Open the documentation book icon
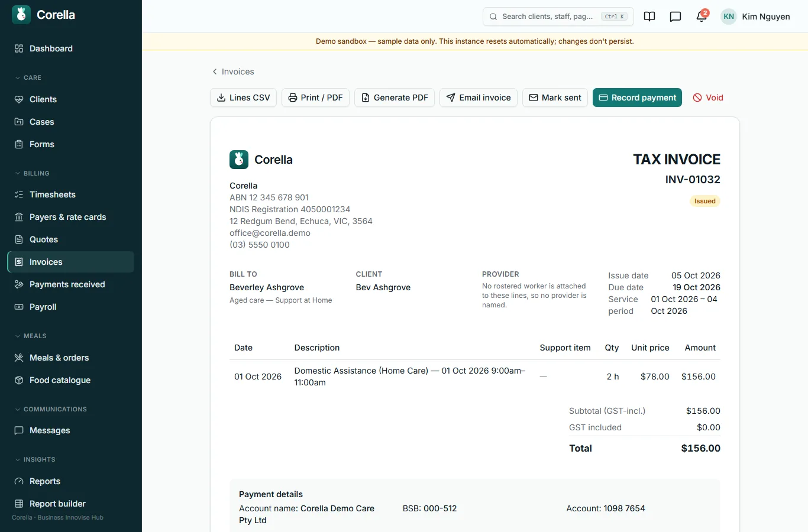The image size is (808, 532). coord(649,17)
